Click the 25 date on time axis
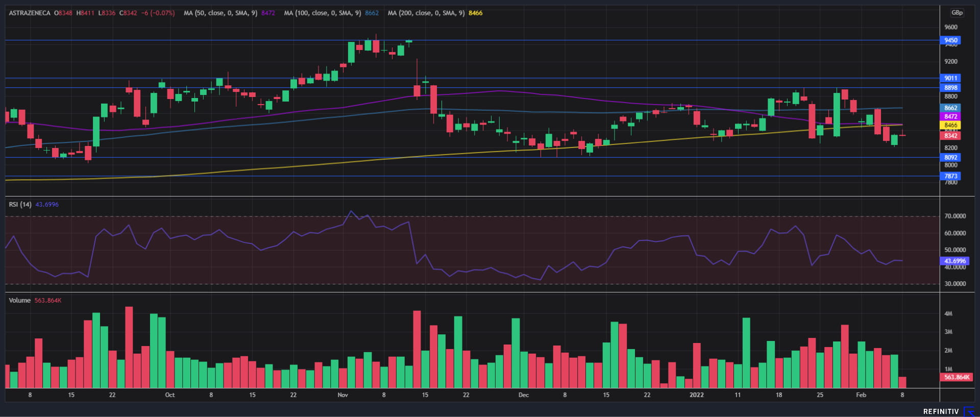 coord(820,395)
